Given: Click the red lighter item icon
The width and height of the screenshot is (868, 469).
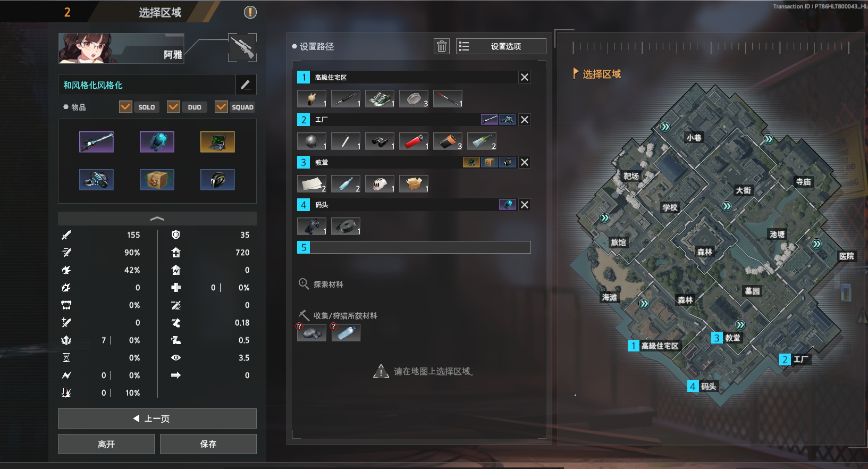Looking at the screenshot, I should click(414, 141).
